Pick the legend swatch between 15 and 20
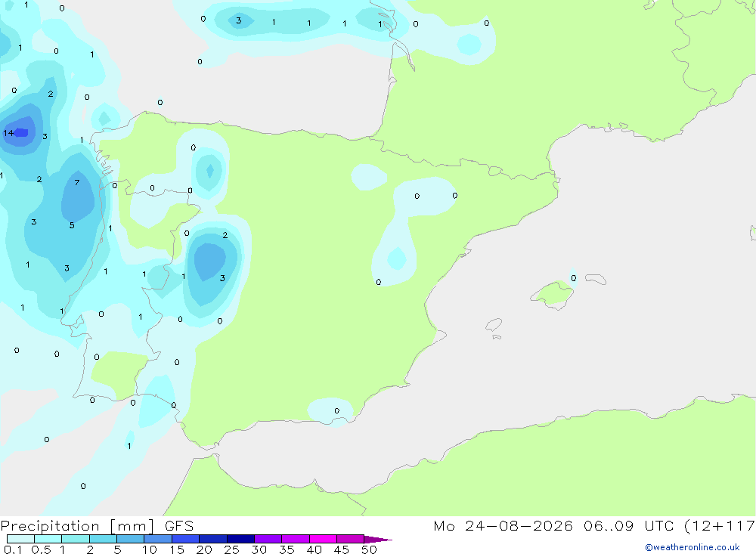 pos(186,539)
